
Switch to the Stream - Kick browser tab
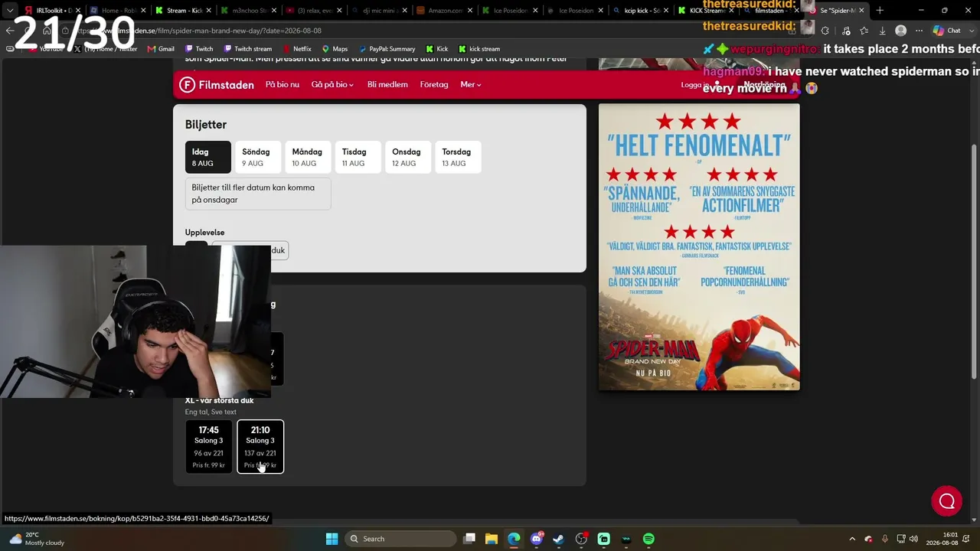click(182, 11)
